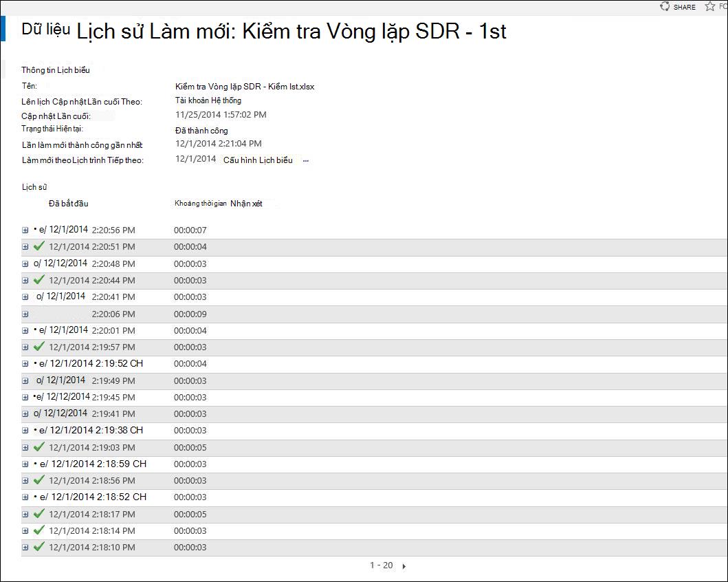This screenshot has height=582, width=728.
Task: Click success checkmark on 2:18:17 PM row
Action: (39, 513)
